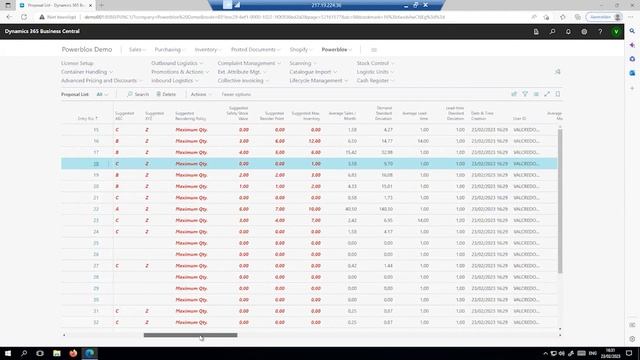
Task: Open Windows taskbar search icon
Action: pos(24,353)
